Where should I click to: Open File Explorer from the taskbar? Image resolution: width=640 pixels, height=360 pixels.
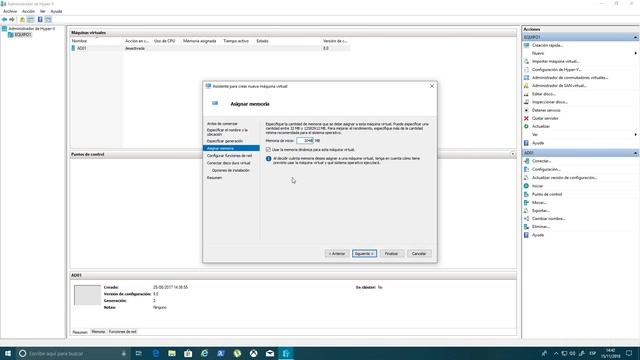point(172,353)
